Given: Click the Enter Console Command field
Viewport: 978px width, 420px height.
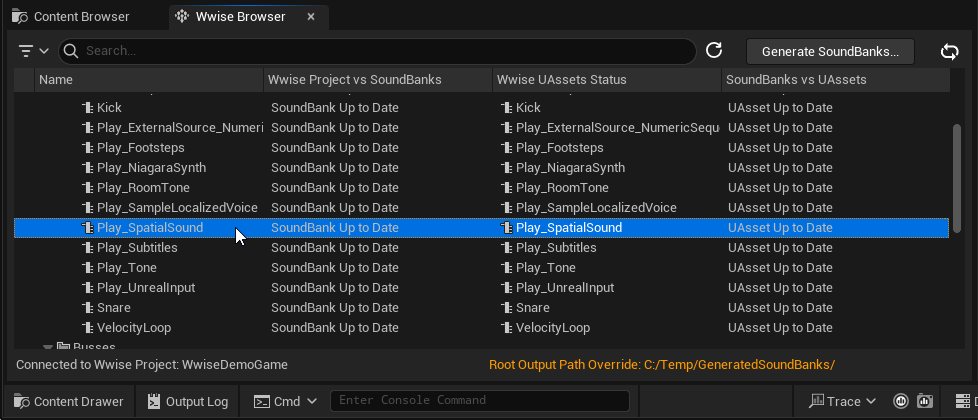Looking at the screenshot, I should click(479, 401).
